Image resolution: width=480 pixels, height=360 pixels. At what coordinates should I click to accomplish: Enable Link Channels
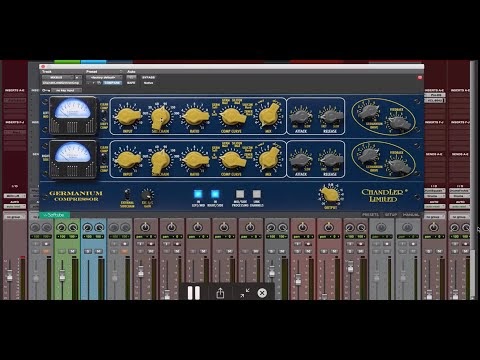point(256,194)
